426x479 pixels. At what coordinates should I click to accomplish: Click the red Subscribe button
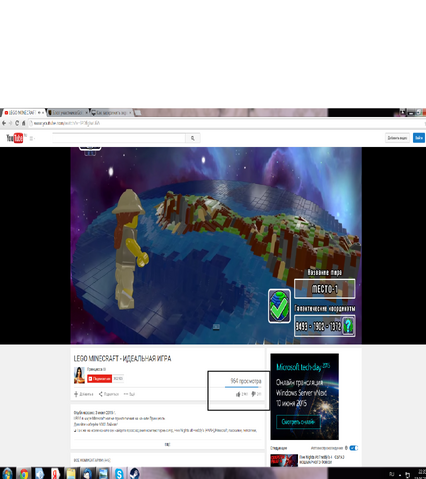[x=99, y=379]
